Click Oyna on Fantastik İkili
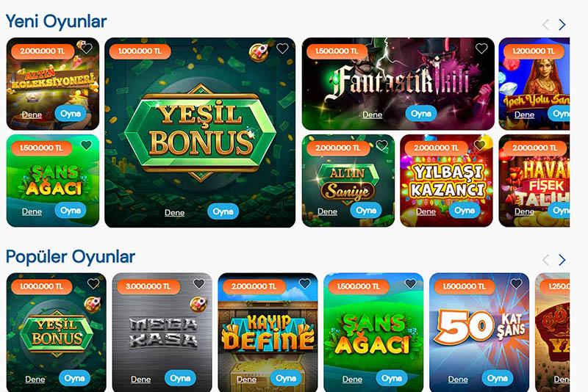Viewport: 588px width, 392px height. coord(421,114)
